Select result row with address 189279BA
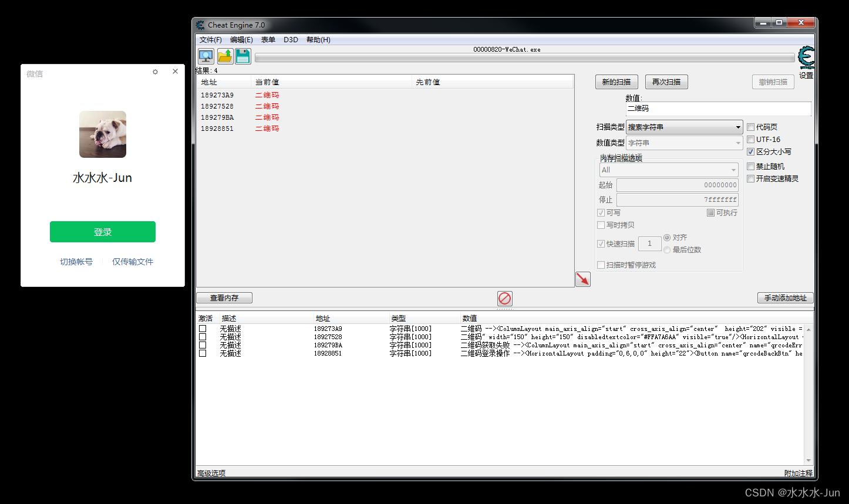The width and height of the screenshot is (849, 504). pyautogui.click(x=385, y=117)
